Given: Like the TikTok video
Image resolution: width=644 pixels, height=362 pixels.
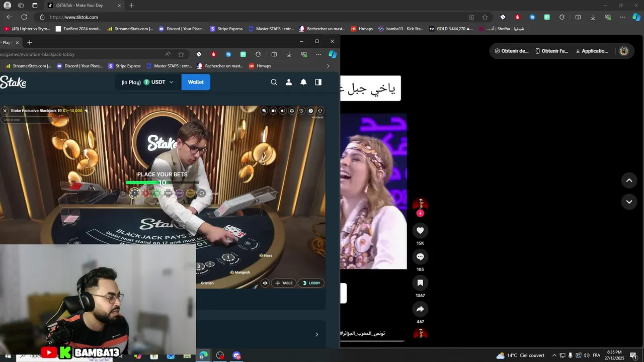Looking at the screenshot, I should point(420,230).
